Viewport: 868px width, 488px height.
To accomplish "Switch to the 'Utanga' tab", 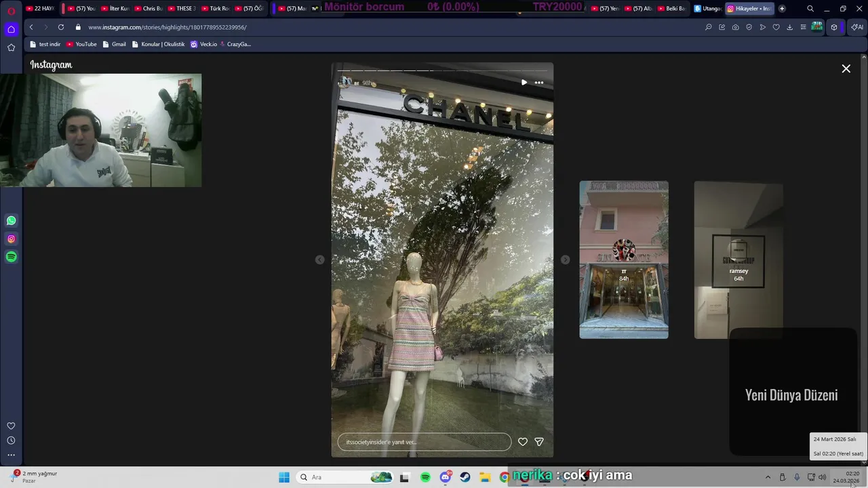I will click(707, 9).
